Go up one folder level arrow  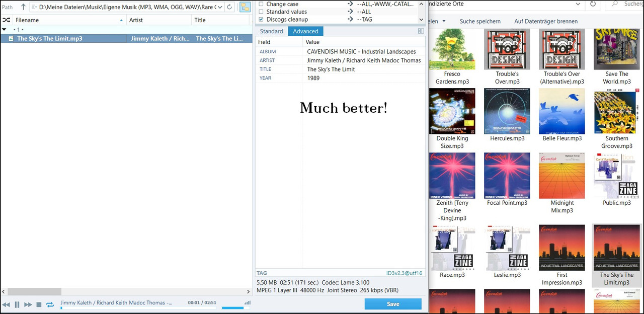23,7
